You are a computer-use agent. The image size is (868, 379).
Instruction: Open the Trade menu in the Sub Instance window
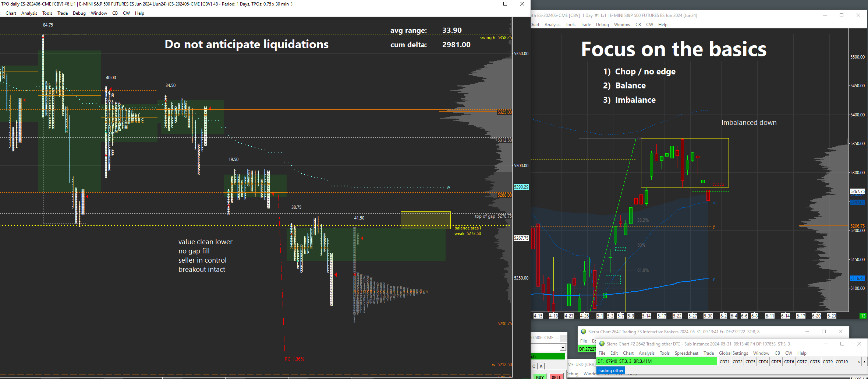coord(709,353)
